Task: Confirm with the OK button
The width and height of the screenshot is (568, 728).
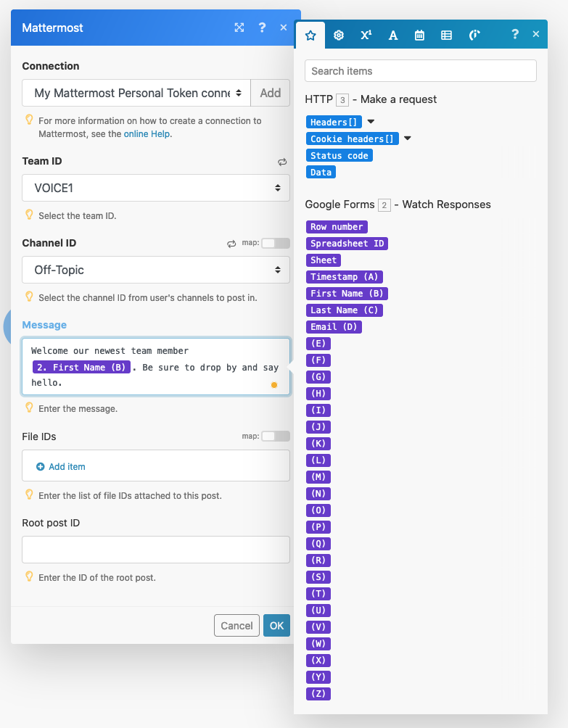Action: [276, 625]
